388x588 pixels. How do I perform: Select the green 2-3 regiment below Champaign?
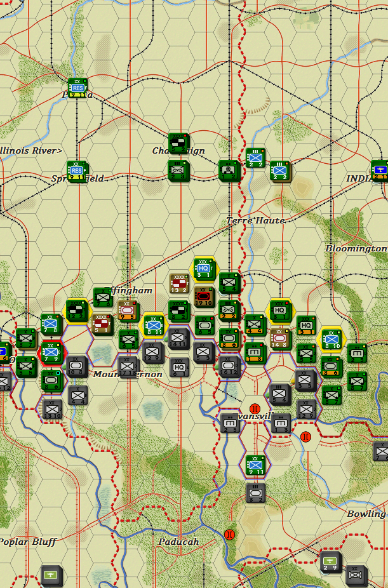178,171
